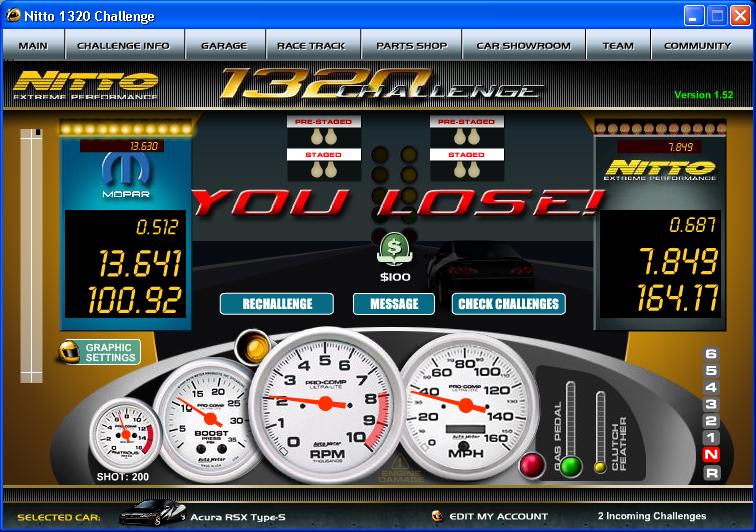Select gear 4 on shifter
The image size is (756, 532).
711,387
